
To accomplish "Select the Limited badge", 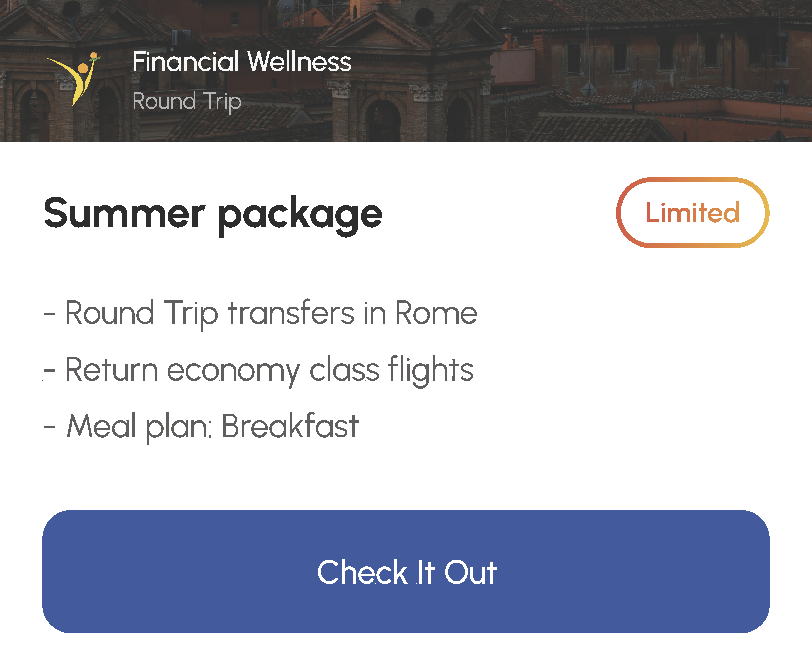I will coord(693,213).
